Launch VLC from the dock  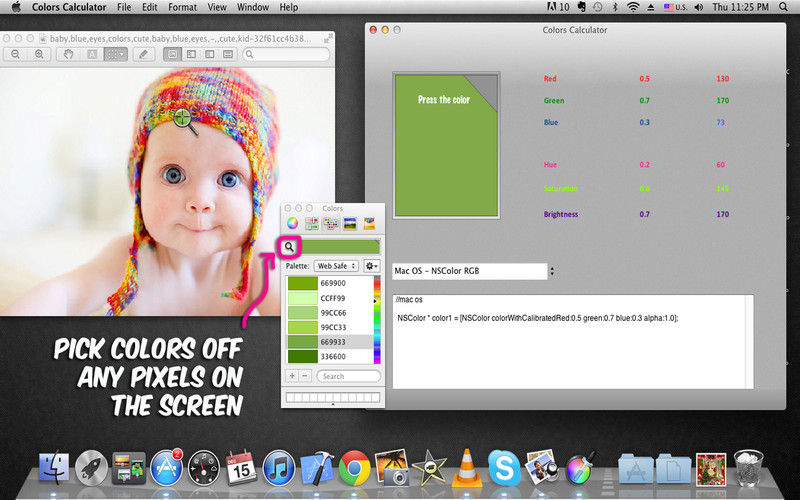(x=465, y=467)
